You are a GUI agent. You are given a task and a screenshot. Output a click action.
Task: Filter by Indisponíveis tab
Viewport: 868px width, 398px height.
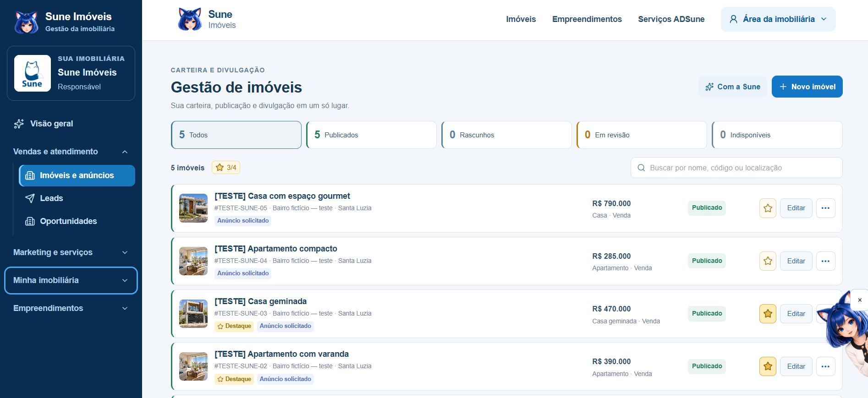point(777,135)
